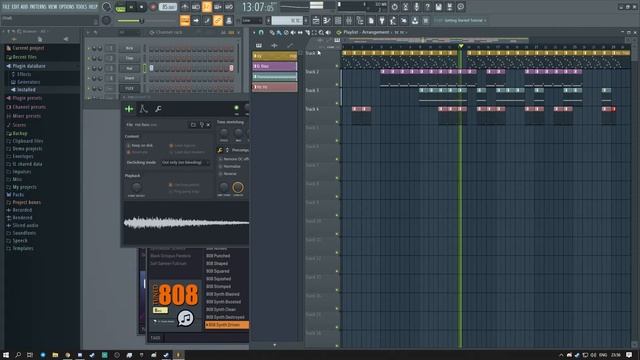
Task: Select the wrench miscellaneous tab in sampler
Action: coord(158,109)
